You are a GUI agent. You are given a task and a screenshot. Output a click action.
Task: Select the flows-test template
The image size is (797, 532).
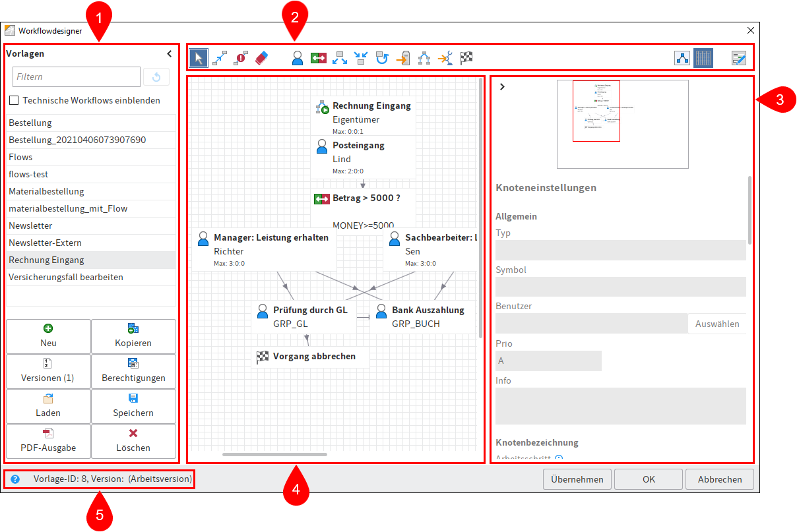tap(91, 174)
